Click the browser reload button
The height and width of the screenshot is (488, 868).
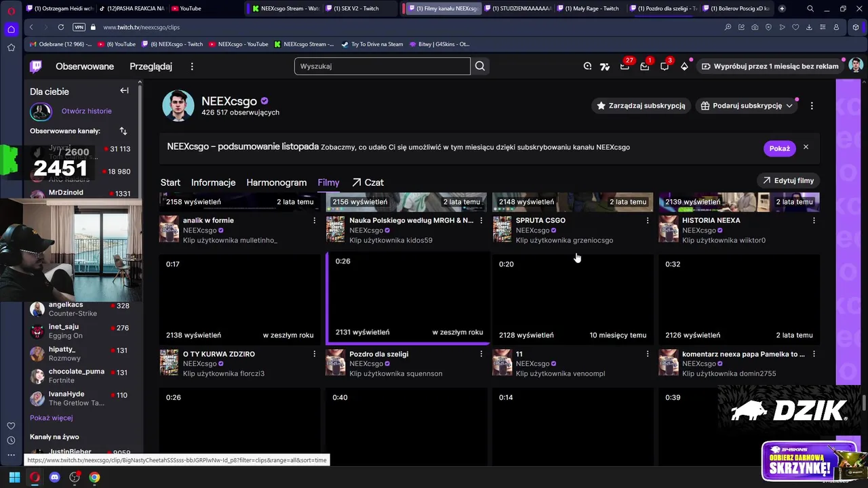pyautogui.click(x=61, y=27)
